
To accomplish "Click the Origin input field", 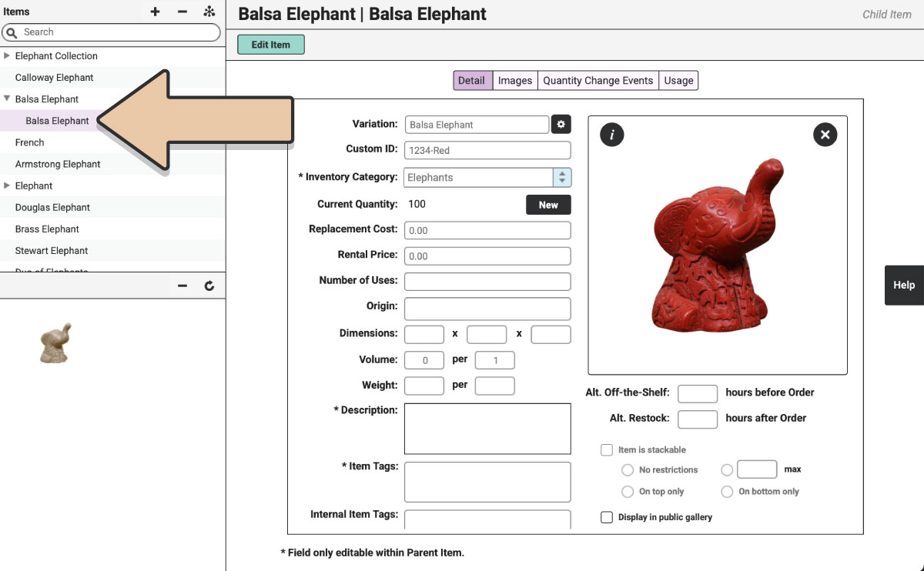I will click(487, 309).
